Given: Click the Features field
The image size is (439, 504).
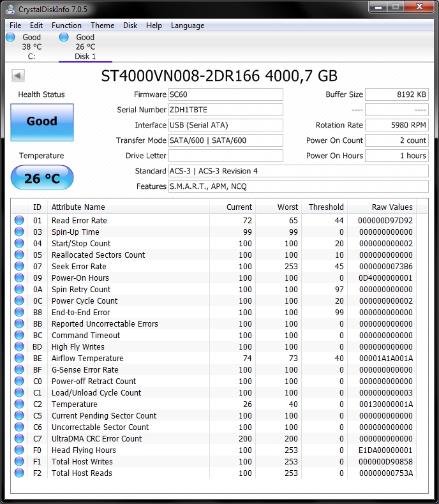Looking at the screenshot, I should pos(298,186).
